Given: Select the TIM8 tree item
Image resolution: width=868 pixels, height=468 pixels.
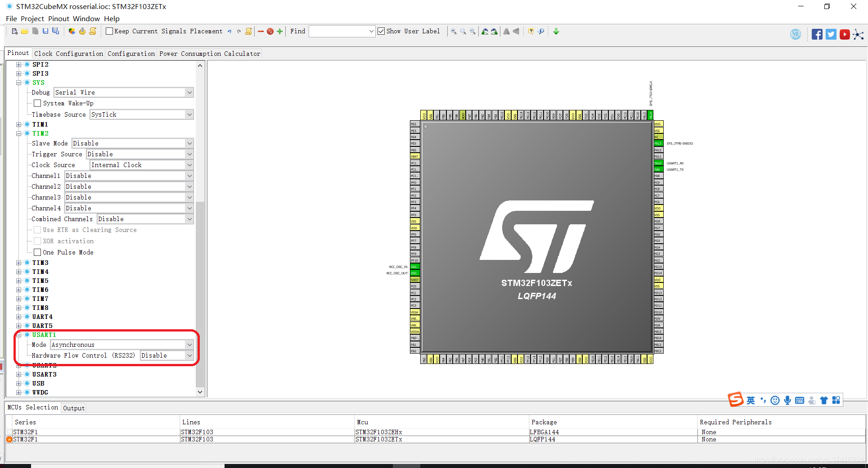Looking at the screenshot, I should click(x=40, y=308).
